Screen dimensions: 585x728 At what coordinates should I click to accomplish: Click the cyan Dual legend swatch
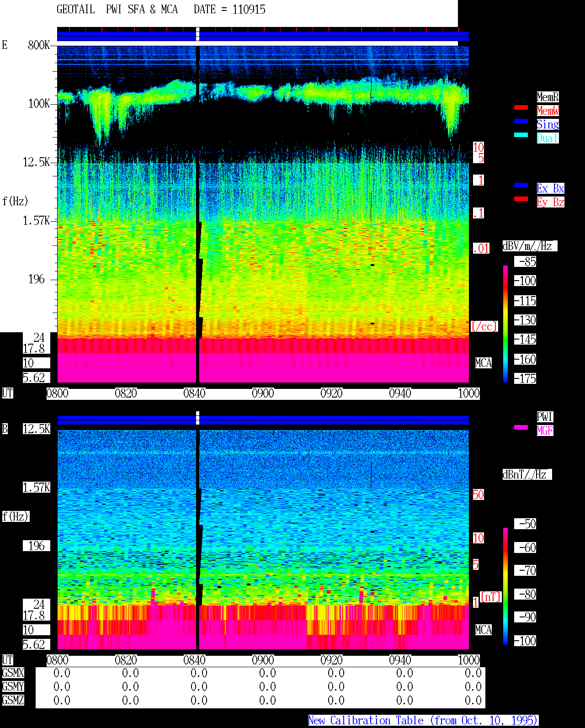pyautogui.click(x=521, y=135)
